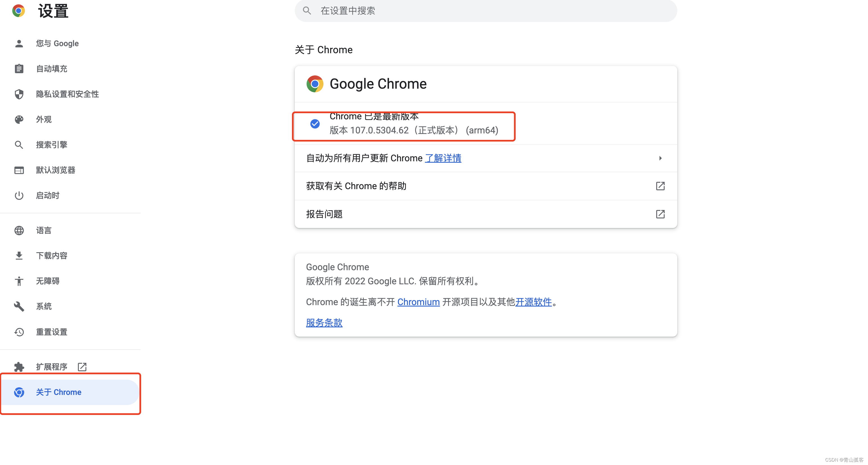Screen dimensions: 868x465
Task: Open the 下载内容 settings section
Action: [x=51, y=256]
